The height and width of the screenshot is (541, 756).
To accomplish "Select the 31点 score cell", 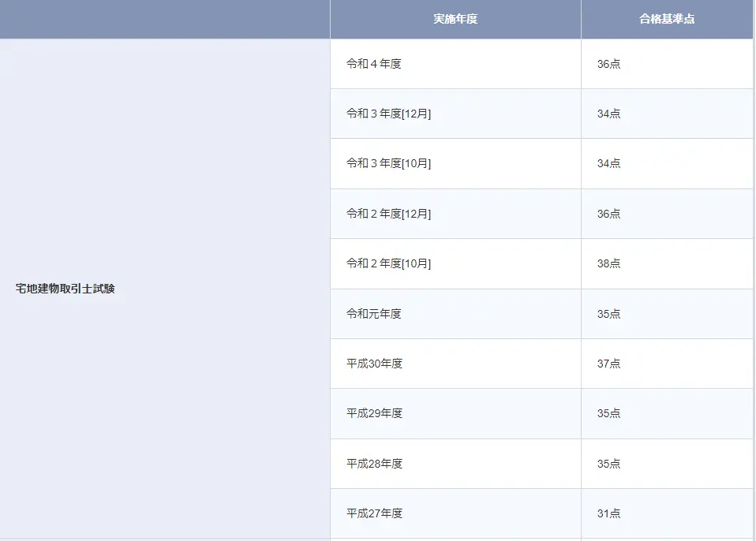I will pyautogui.click(x=668, y=513).
